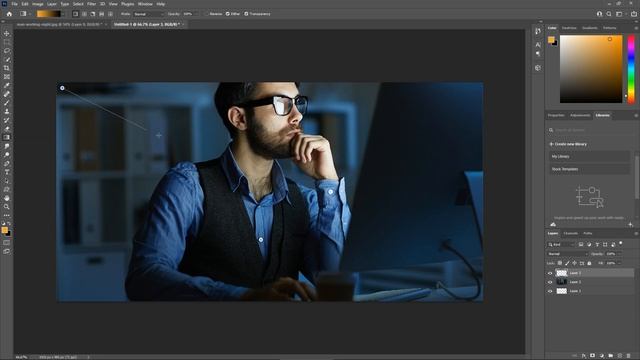Toggle the Transparency checkbox
Image resolution: width=640 pixels, height=360 pixels.
(246, 14)
